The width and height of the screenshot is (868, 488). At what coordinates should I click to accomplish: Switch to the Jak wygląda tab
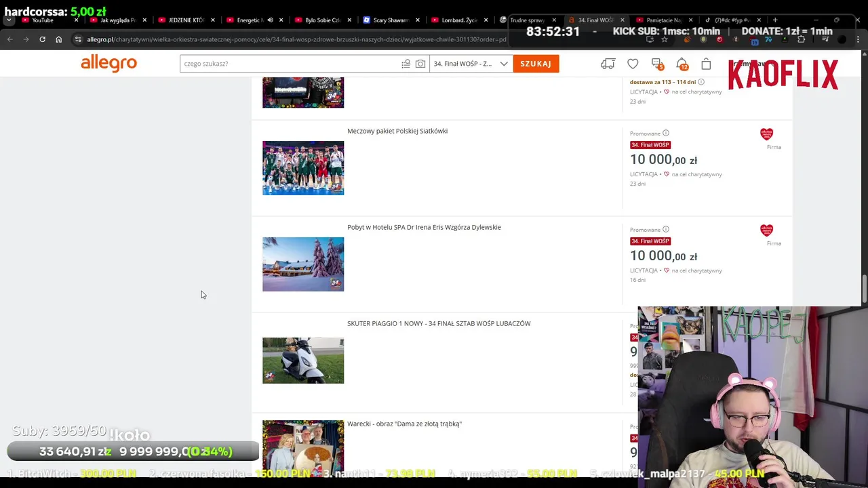click(117, 20)
